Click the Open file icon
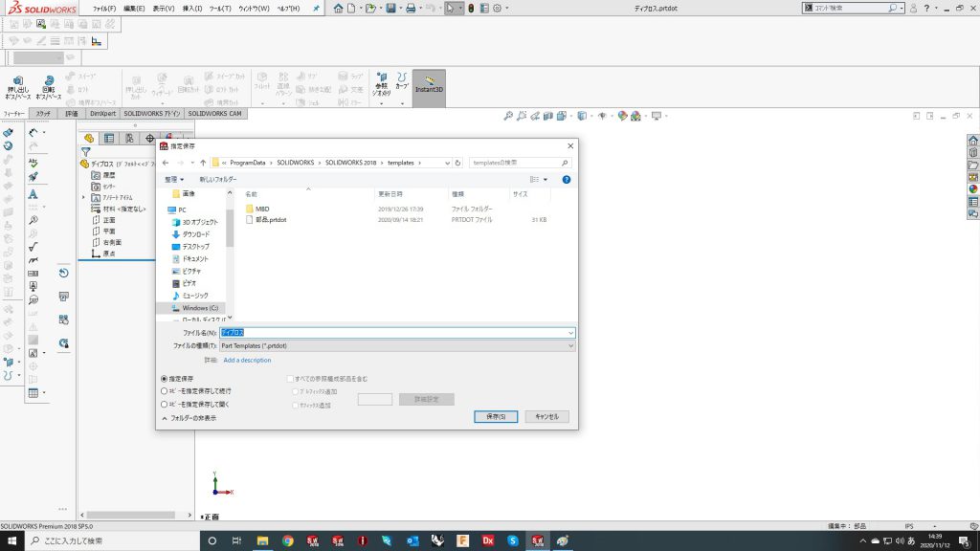This screenshot has height=551, width=980. (370, 8)
